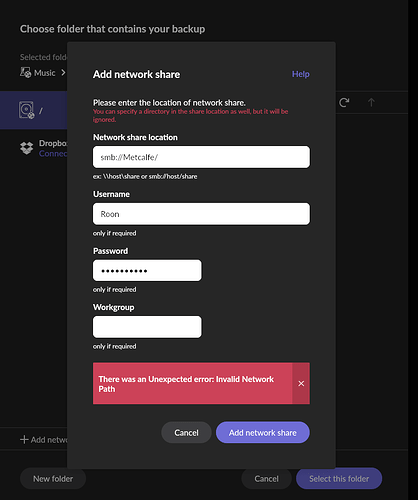Select the Music breadcrumb label
Screen dimensions: 418x500
pyautogui.click(x=45, y=73)
